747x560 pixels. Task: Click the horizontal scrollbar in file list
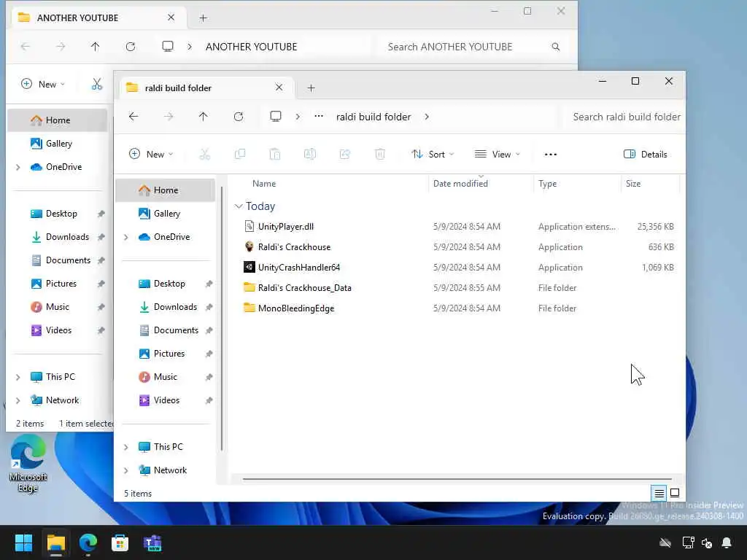tap(457, 479)
